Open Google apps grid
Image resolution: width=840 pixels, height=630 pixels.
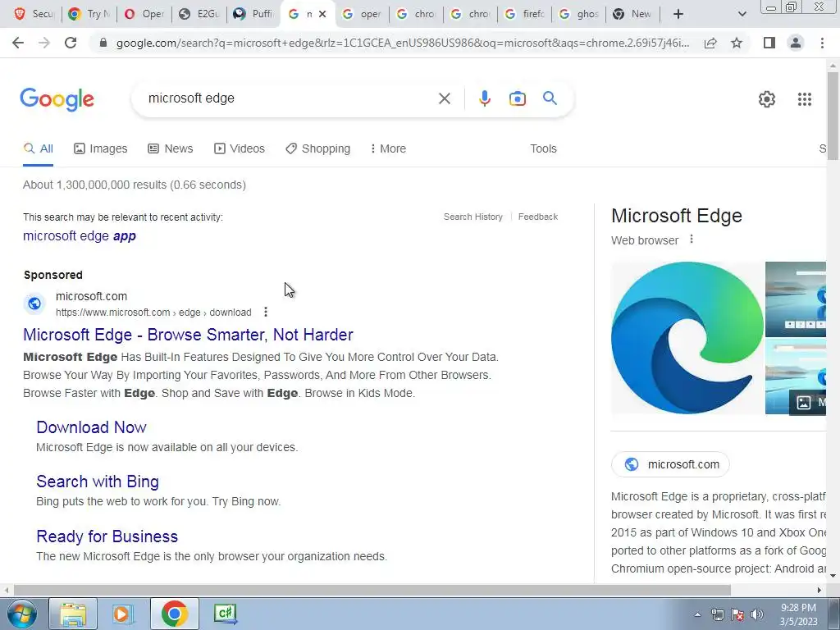coord(804,99)
